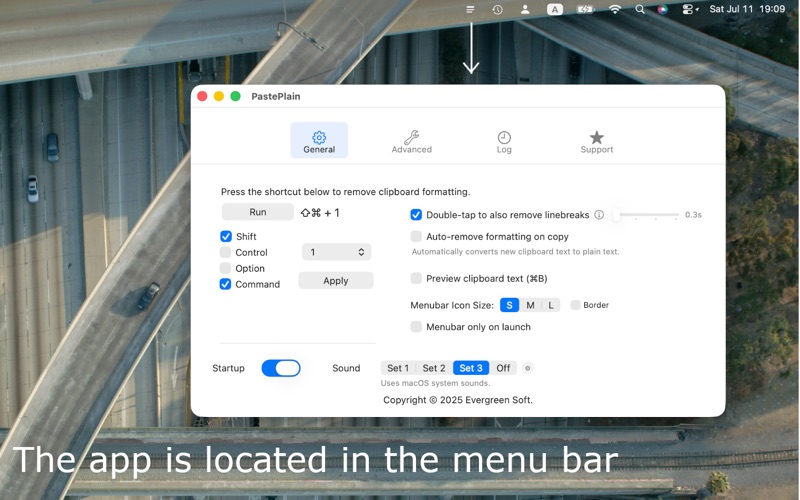Screen dimensions: 800x500
Task: Open the shortcut key dropdown showing 1
Action: tap(336, 252)
